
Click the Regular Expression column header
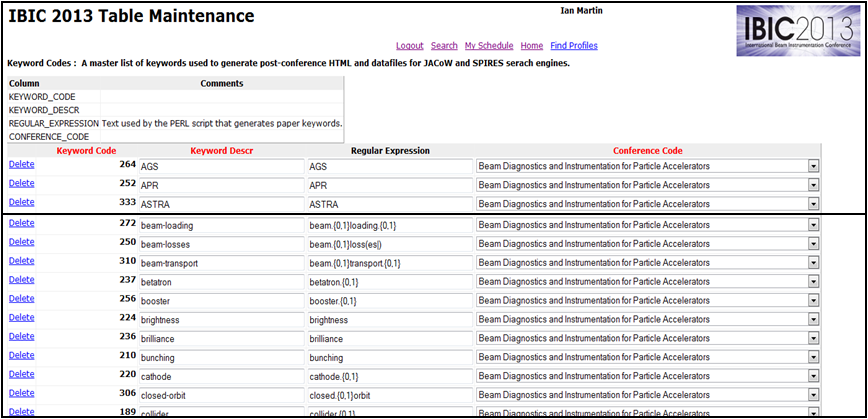(390, 151)
